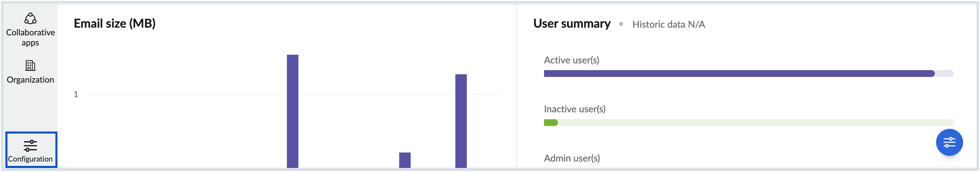Click the "Historic data N/A" text
The width and height of the screenshot is (980, 172).
668,24
